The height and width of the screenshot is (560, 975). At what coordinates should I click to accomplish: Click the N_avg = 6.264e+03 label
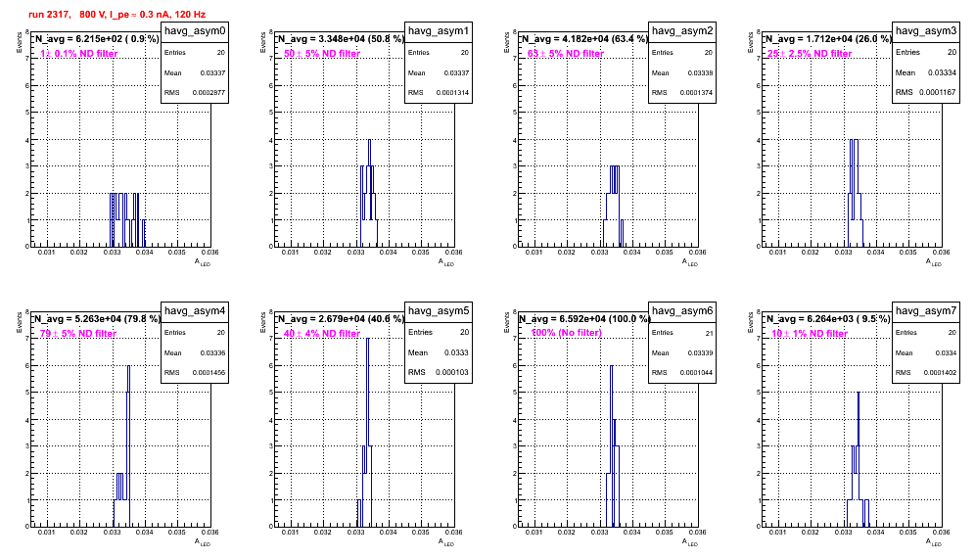coord(828,318)
